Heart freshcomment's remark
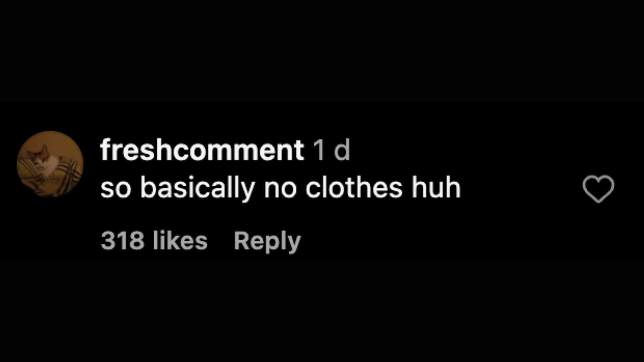The height and width of the screenshot is (362, 644). tap(598, 189)
